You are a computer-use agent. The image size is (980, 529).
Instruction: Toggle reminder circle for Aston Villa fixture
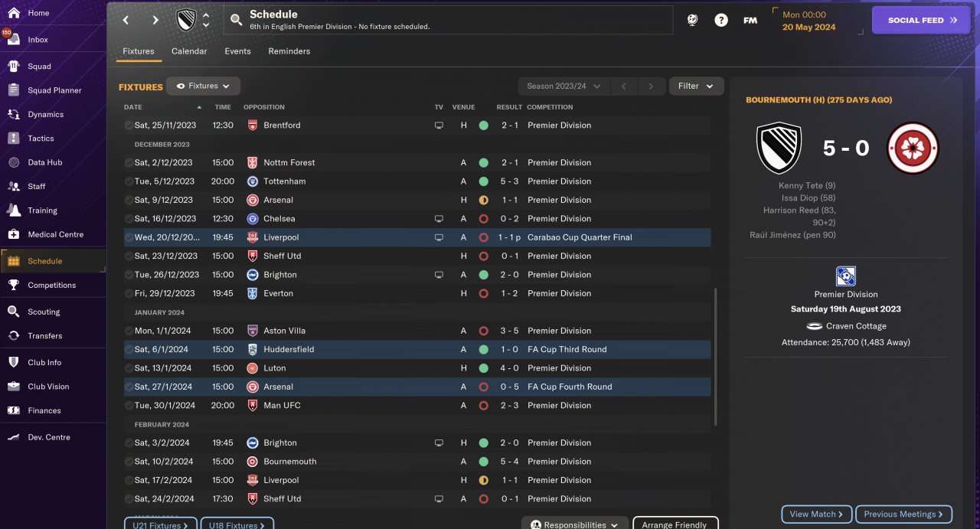[129, 331]
